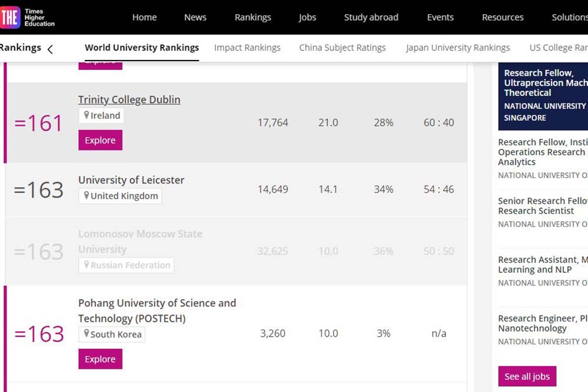The height and width of the screenshot is (392, 588).
Task: Select the China Subject Ratings tab
Action: pyautogui.click(x=342, y=48)
